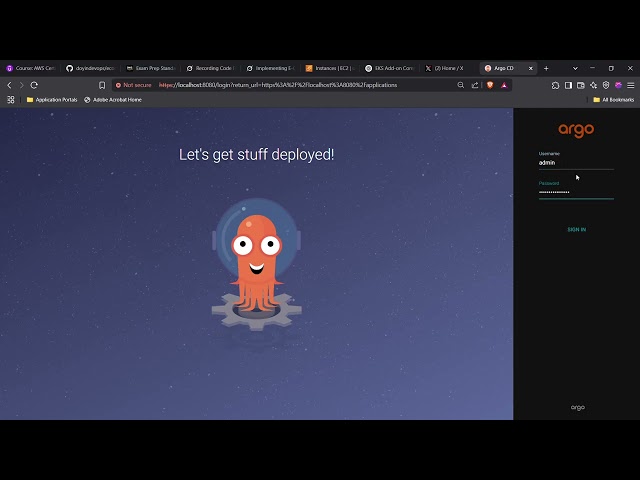Open the extensions puzzle icon
The width and height of the screenshot is (640, 480).
click(x=555, y=85)
